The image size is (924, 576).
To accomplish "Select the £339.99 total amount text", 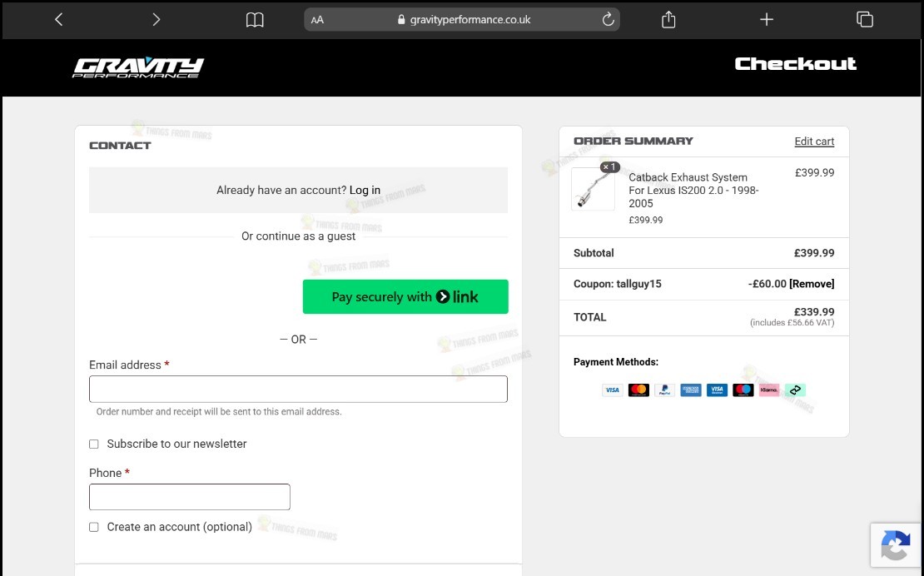I will (x=814, y=312).
